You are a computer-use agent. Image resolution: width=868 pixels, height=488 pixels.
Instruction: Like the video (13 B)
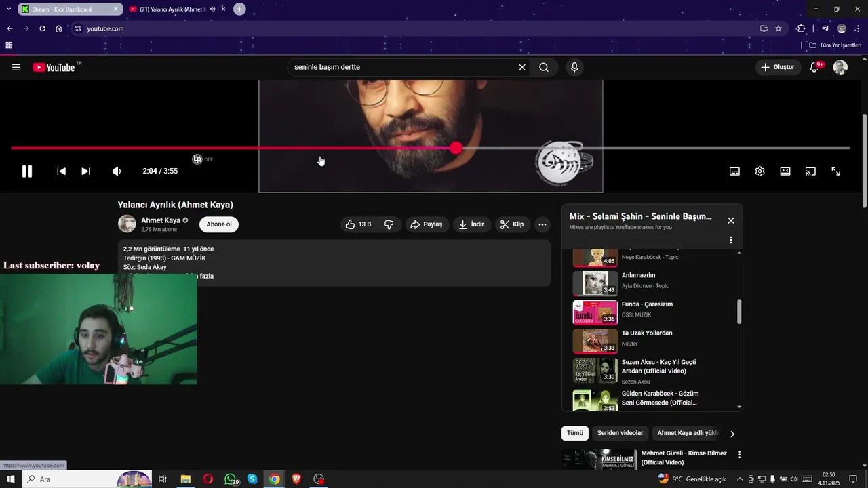(358, 224)
